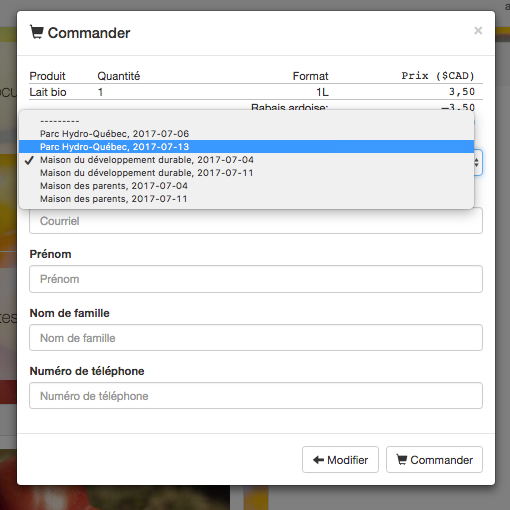Click the Nom de famille label

click(x=69, y=313)
